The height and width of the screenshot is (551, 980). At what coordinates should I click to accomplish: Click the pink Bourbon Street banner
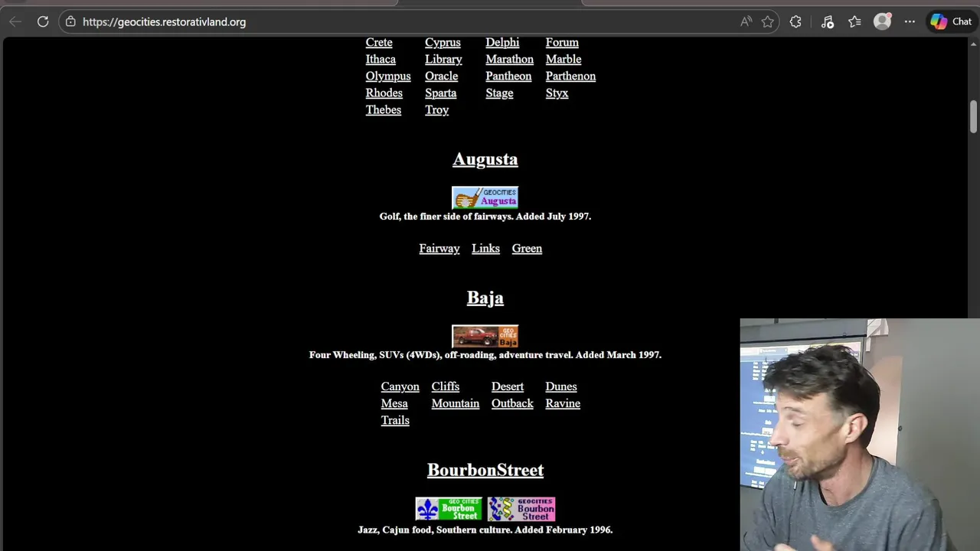(521, 509)
